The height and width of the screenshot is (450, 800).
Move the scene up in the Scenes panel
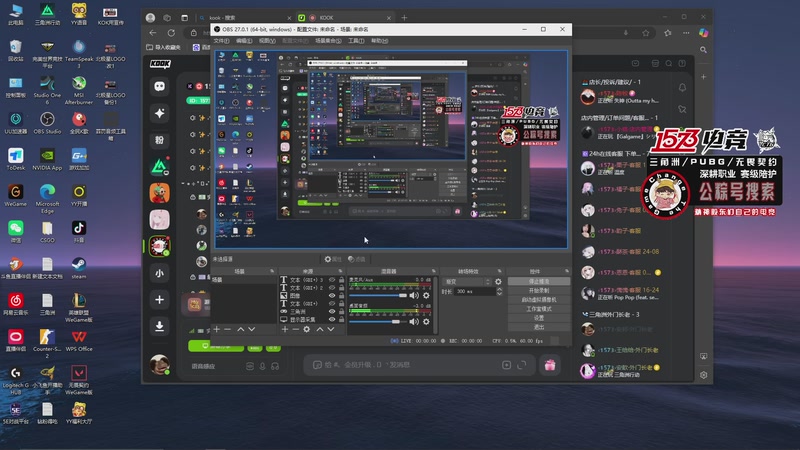click(241, 330)
